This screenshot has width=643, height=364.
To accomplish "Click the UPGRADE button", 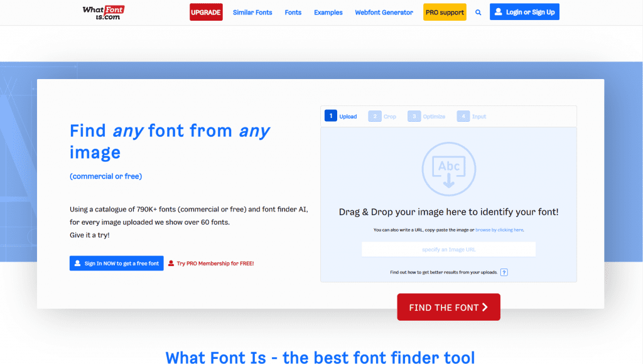I will click(206, 13).
